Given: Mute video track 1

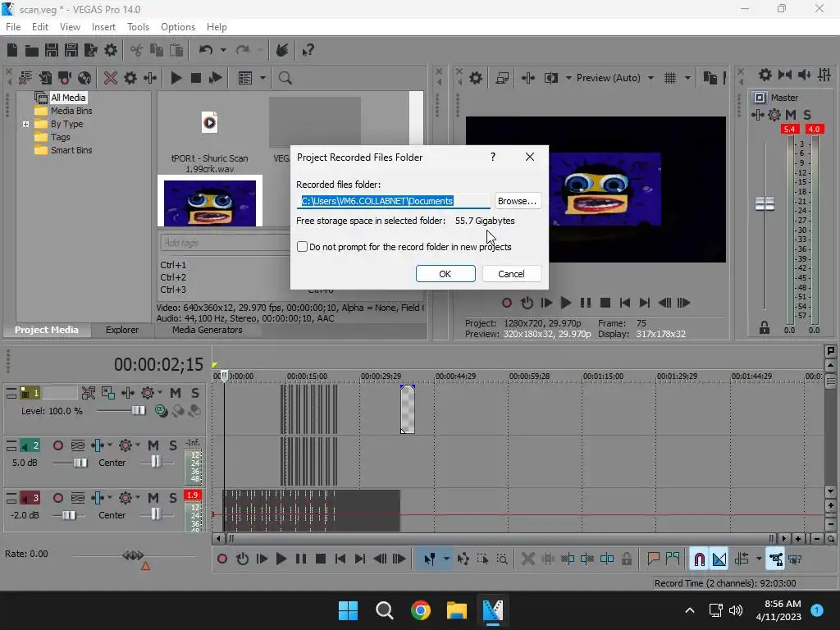Looking at the screenshot, I should pyautogui.click(x=176, y=393).
